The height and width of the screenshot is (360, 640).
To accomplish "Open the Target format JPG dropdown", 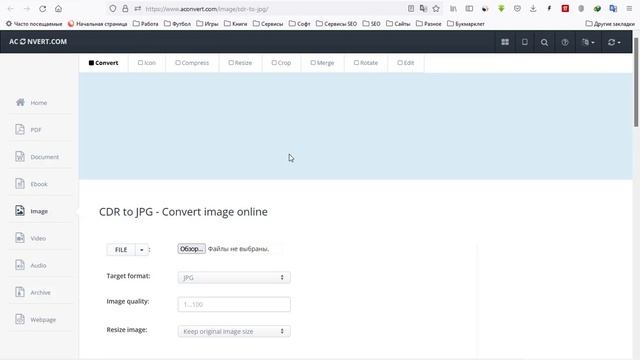I will click(x=234, y=278).
